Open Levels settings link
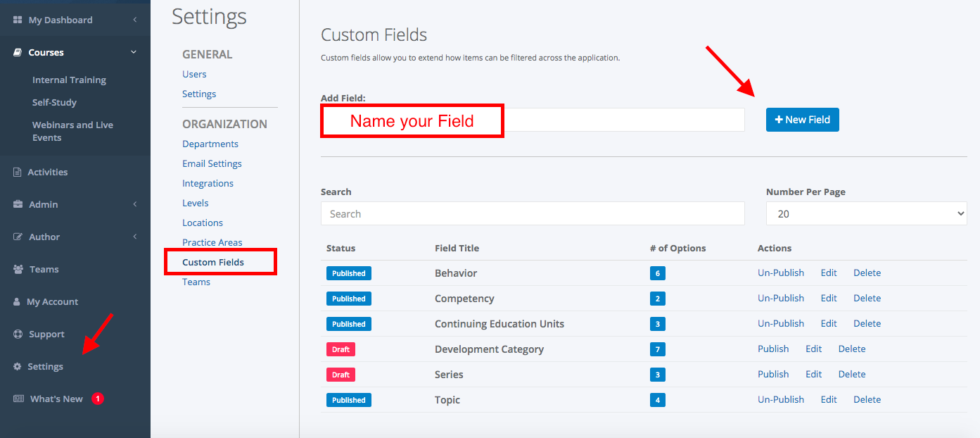This screenshot has width=980, height=438. tap(196, 203)
